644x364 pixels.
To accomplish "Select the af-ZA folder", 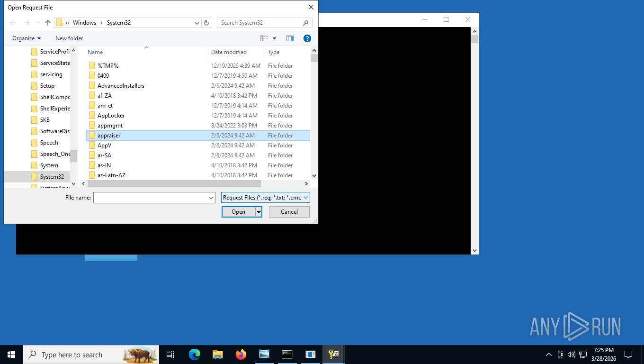I will 198,96.
